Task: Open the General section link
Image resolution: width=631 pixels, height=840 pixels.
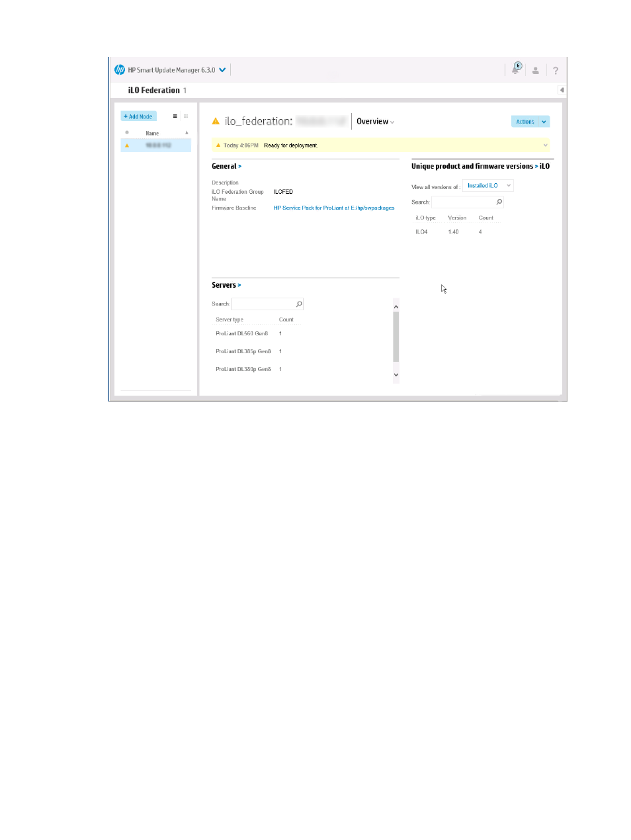Action: click(x=226, y=166)
